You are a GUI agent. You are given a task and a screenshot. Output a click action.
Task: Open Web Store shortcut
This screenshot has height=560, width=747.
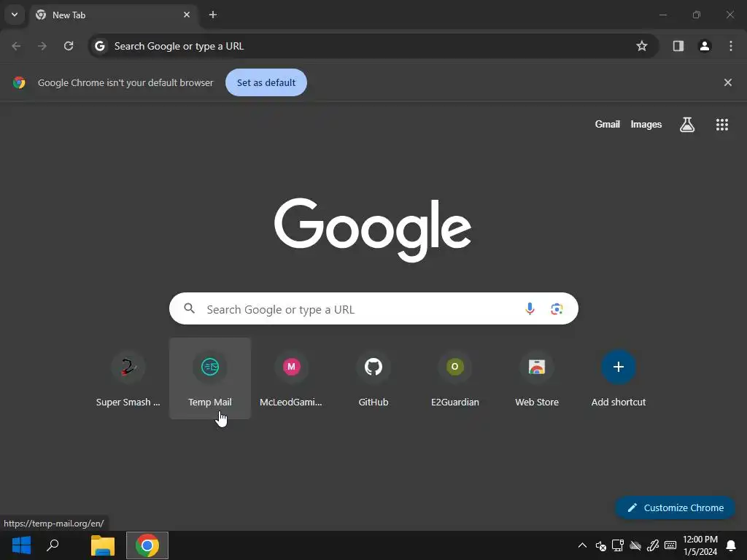pos(537,378)
